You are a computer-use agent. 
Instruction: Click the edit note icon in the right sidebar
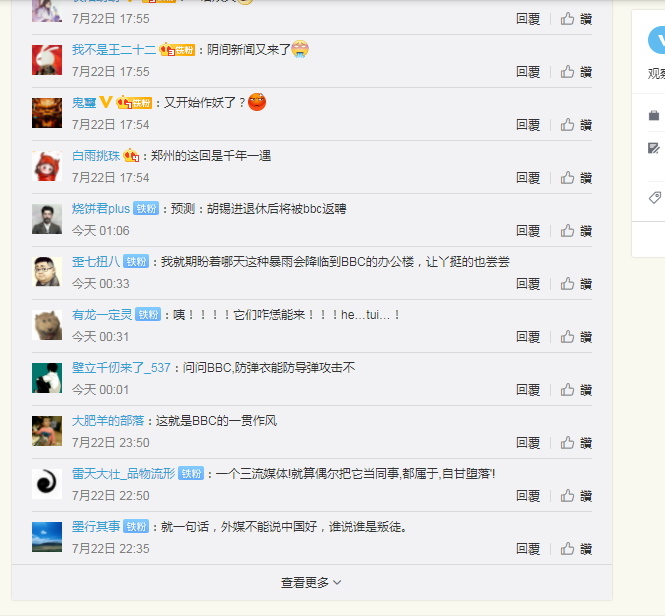click(654, 148)
